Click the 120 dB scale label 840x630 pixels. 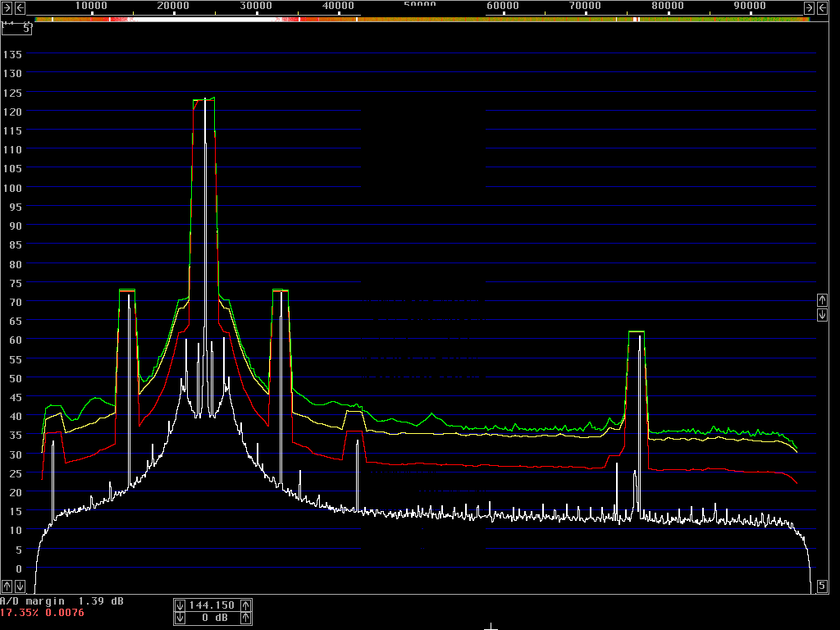coord(12,112)
